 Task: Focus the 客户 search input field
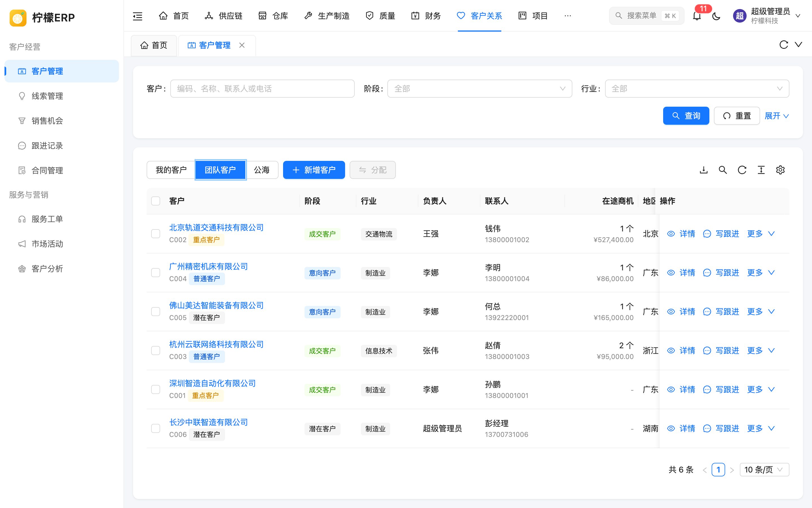coord(262,89)
